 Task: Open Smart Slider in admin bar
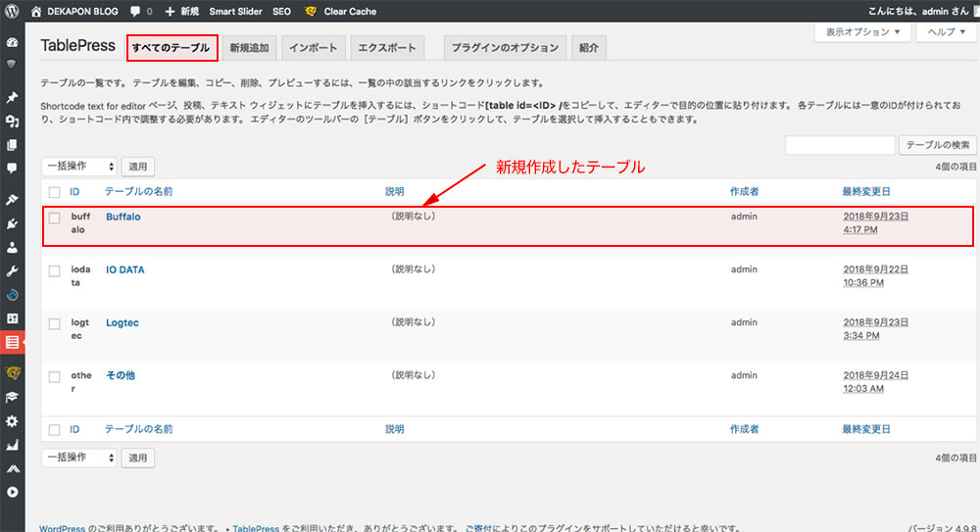coord(235,11)
